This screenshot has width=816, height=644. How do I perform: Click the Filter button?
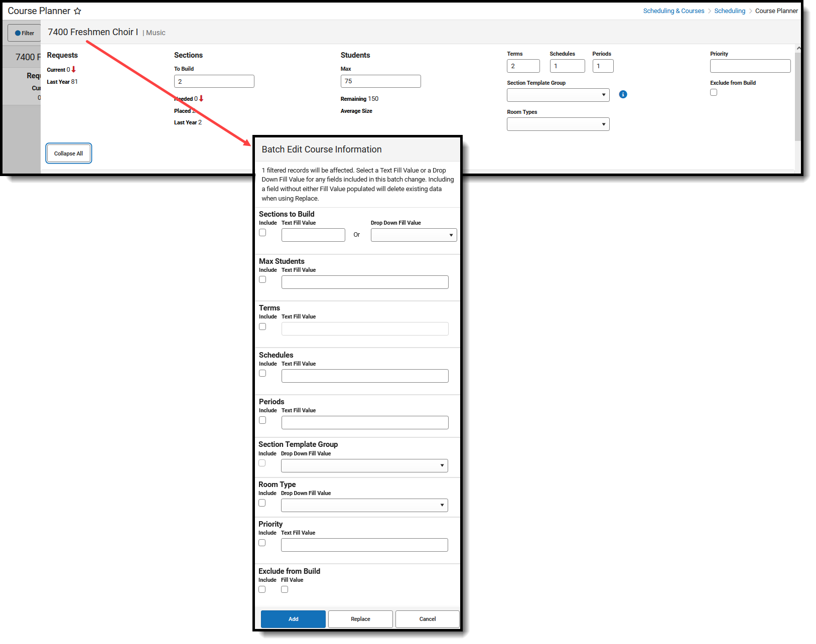pyautogui.click(x=24, y=33)
